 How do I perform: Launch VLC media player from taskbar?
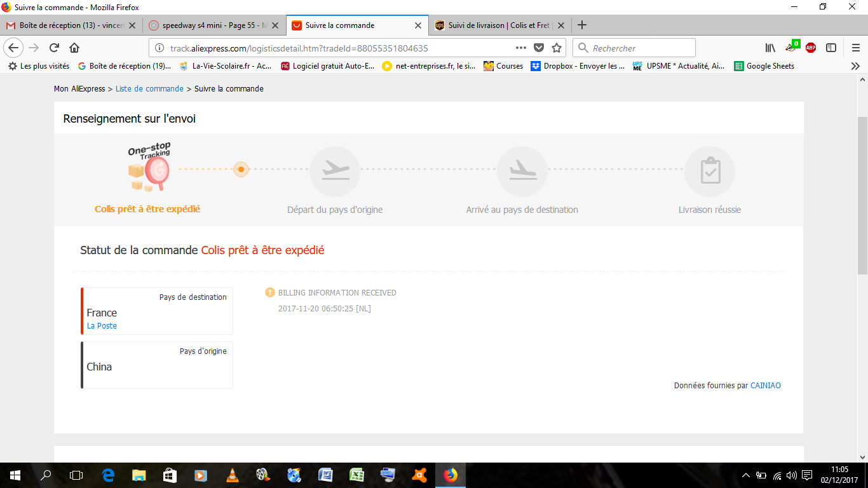(x=232, y=475)
